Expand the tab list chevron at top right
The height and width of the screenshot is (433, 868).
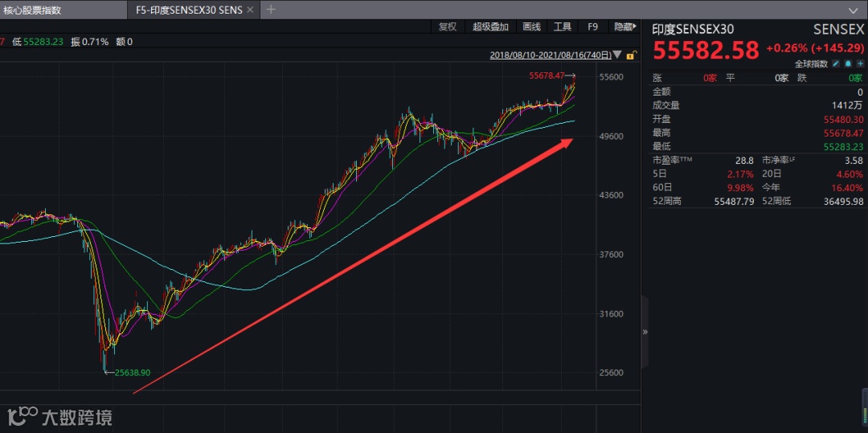coord(853,10)
